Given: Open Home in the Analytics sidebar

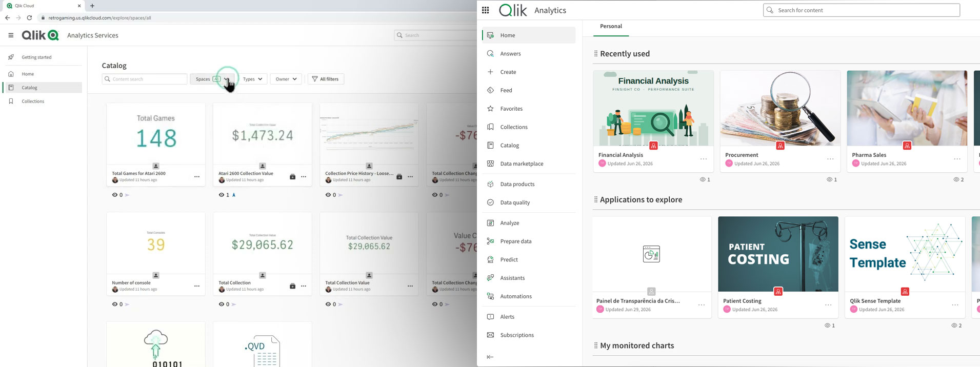Looking at the screenshot, I should [529, 35].
